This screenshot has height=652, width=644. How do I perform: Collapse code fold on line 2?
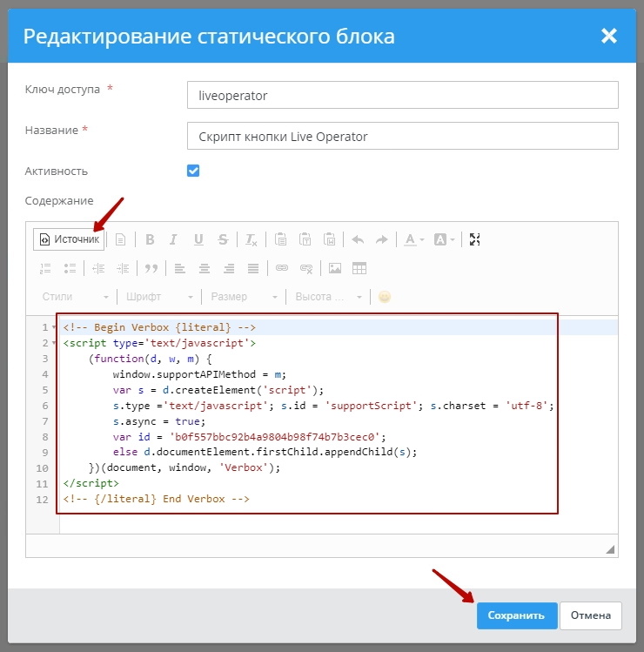point(54,343)
